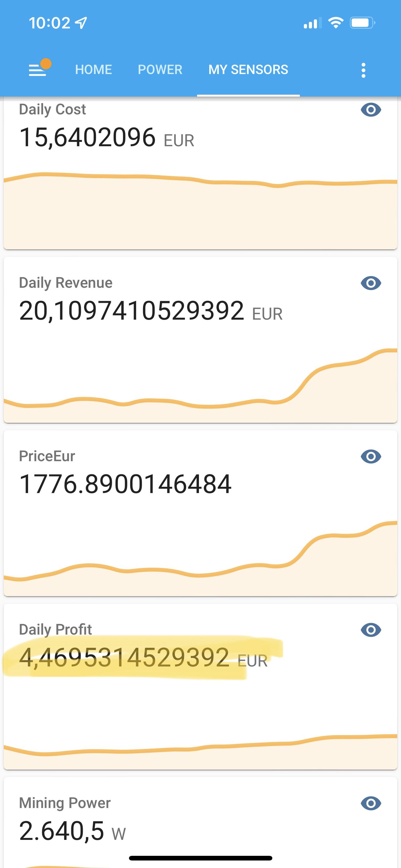Open the Daily Revenue value details
Image resolution: width=401 pixels, height=868 pixels.
(132, 311)
